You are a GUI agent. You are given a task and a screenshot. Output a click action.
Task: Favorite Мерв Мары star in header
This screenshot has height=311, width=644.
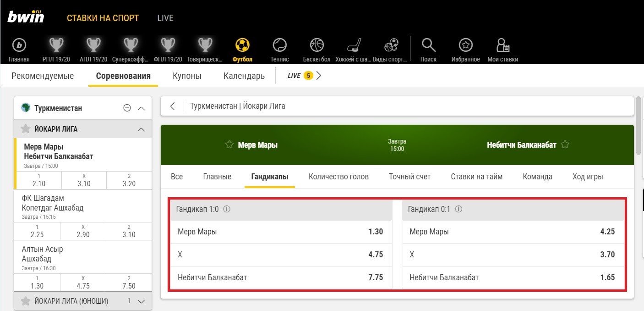pyautogui.click(x=229, y=145)
